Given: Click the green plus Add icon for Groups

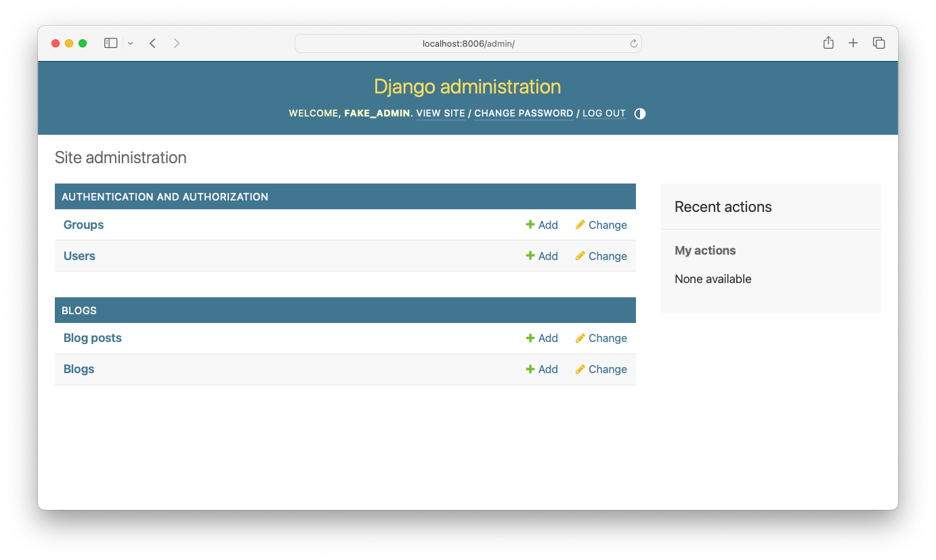Looking at the screenshot, I should point(529,224).
